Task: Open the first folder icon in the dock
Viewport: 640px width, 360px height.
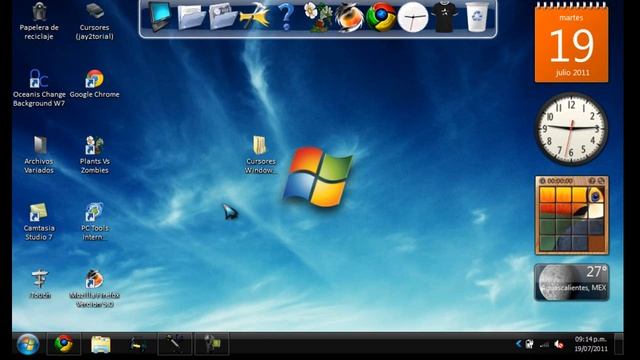Action: coord(191,17)
